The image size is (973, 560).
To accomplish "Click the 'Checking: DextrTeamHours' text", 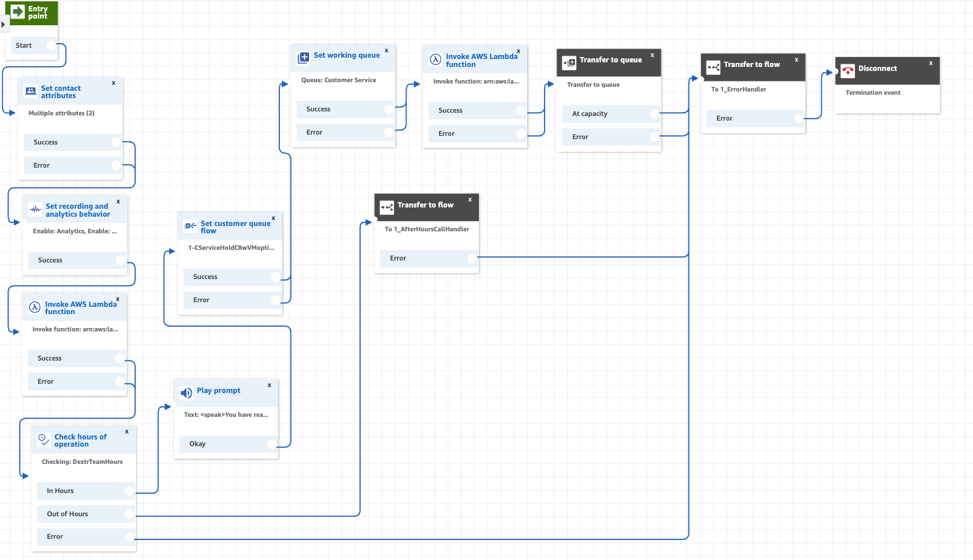I will [82, 462].
